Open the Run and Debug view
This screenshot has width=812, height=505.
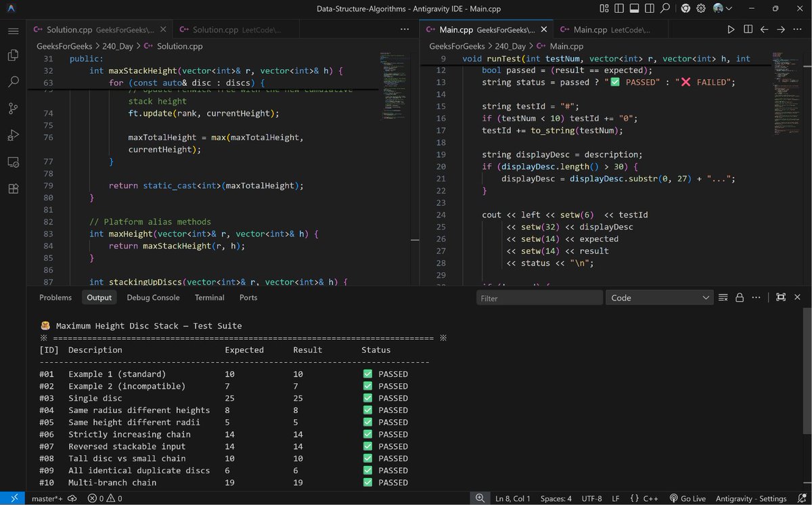click(x=13, y=135)
